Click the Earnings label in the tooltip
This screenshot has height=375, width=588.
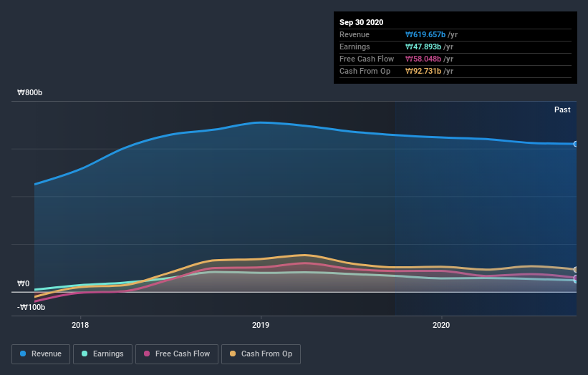[355, 47]
